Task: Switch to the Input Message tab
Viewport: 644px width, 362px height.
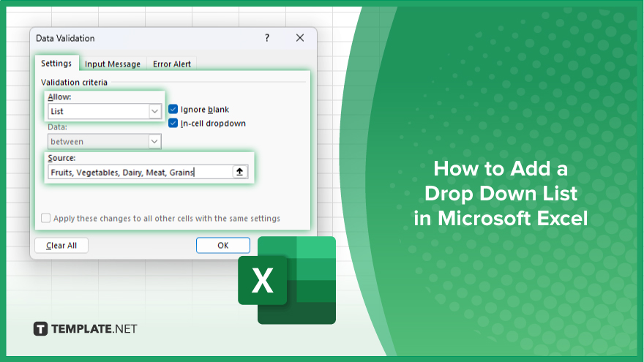Action: tap(113, 64)
